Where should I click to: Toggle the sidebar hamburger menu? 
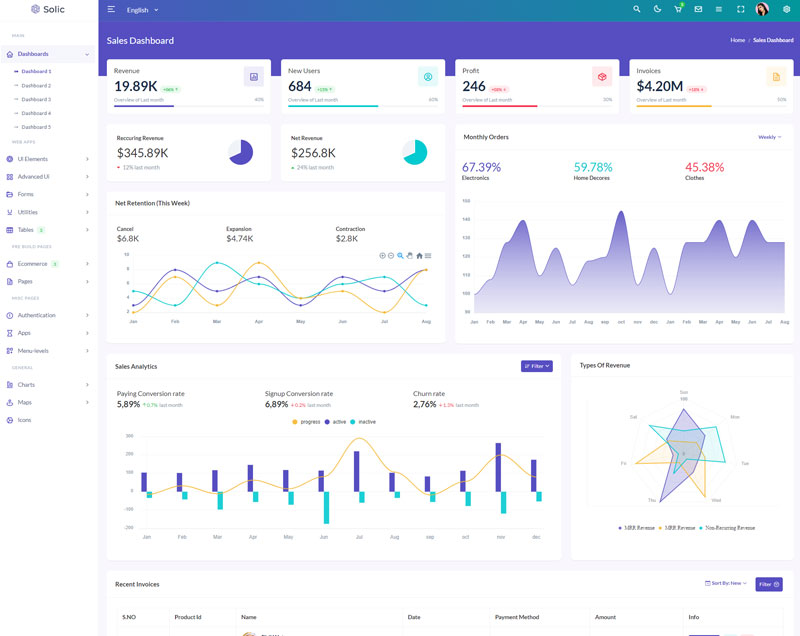(111, 9)
